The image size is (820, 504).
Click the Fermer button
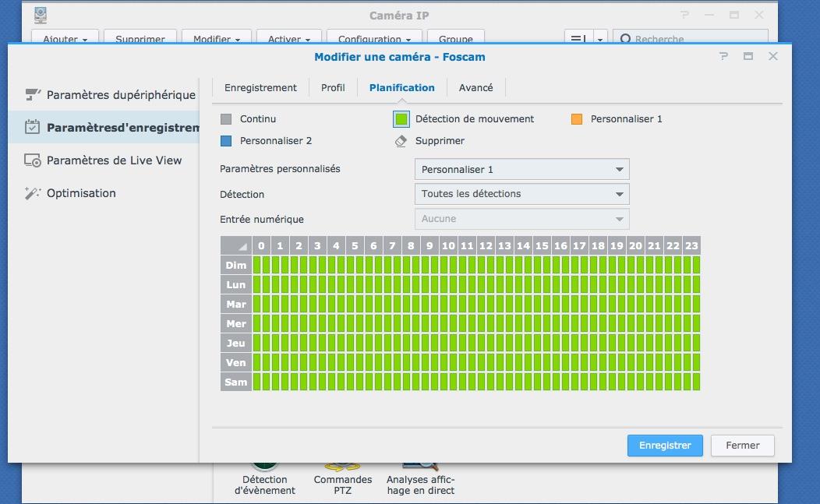742,446
